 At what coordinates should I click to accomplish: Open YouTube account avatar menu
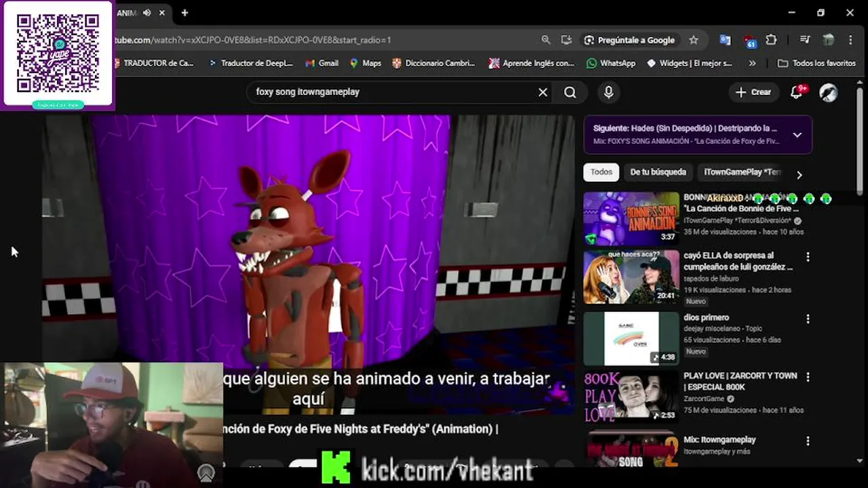click(829, 92)
